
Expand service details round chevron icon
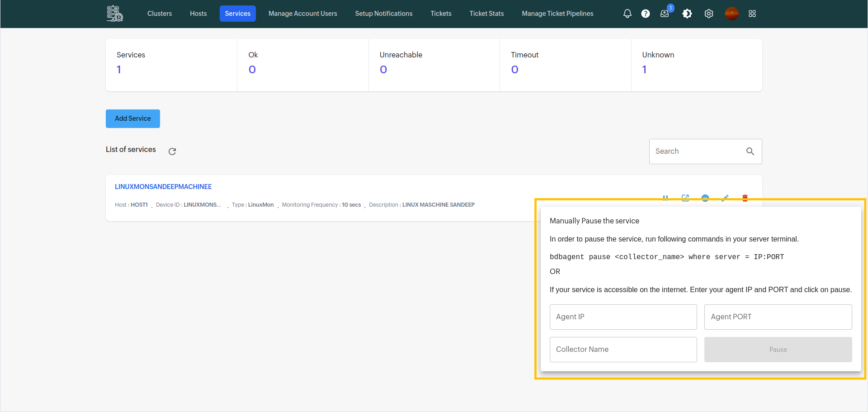(705, 198)
